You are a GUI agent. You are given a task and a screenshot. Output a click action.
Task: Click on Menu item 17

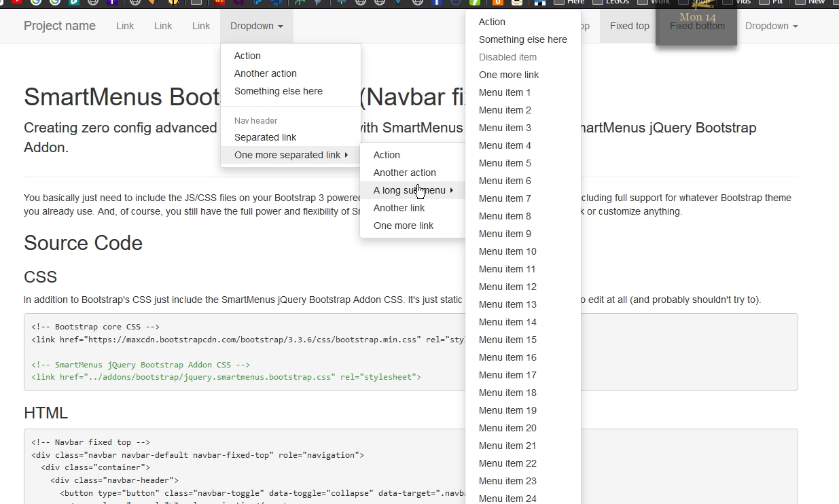point(507,375)
